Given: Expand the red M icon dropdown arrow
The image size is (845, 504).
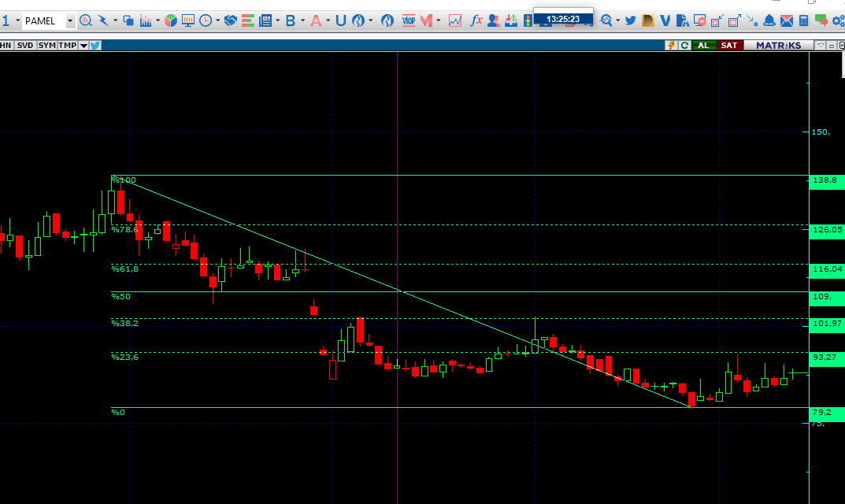Looking at the screenshot, I should [438, 20].
